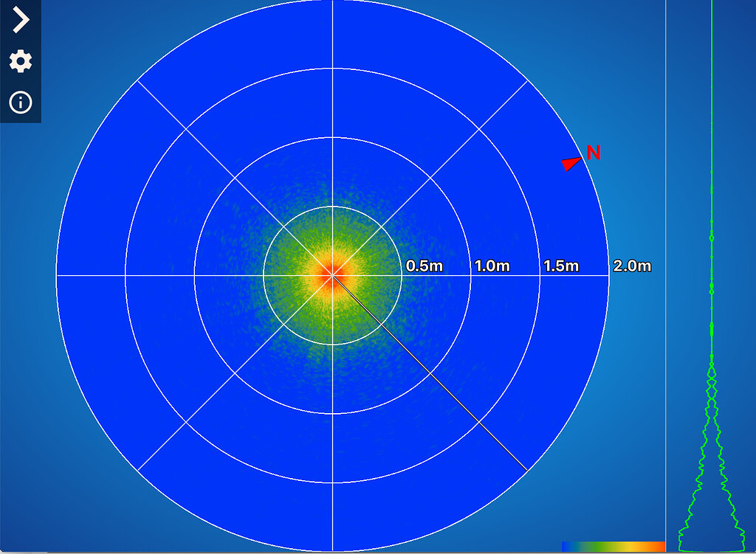Expand the main menu with the chevron icon
The image size is (756, 554).
(x=20, y=20)
